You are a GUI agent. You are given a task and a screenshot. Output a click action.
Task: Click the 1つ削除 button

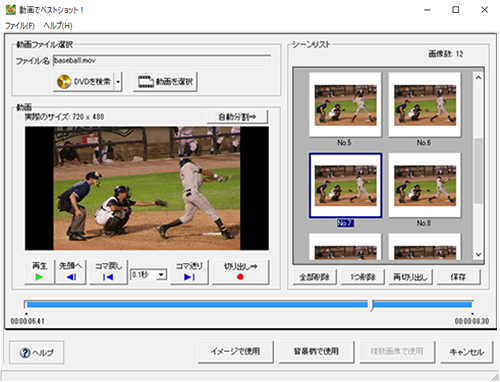coord(363,277)
